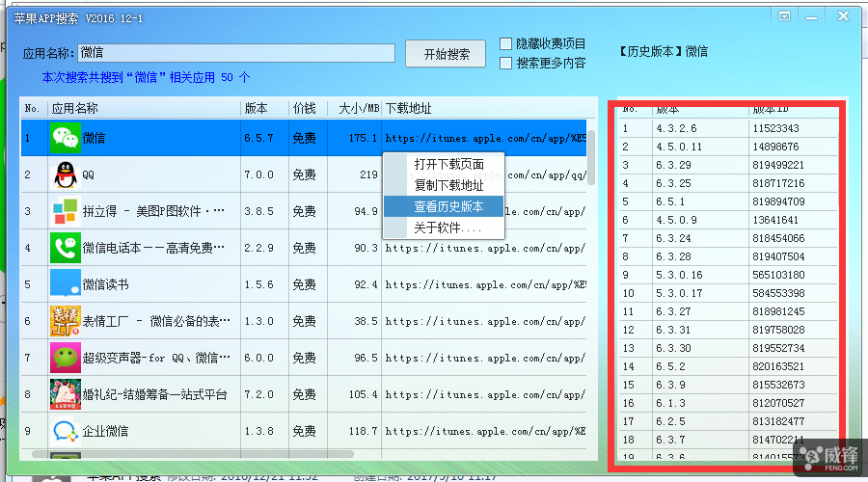
Task: Click version ID 815532673
Action: 778,385
